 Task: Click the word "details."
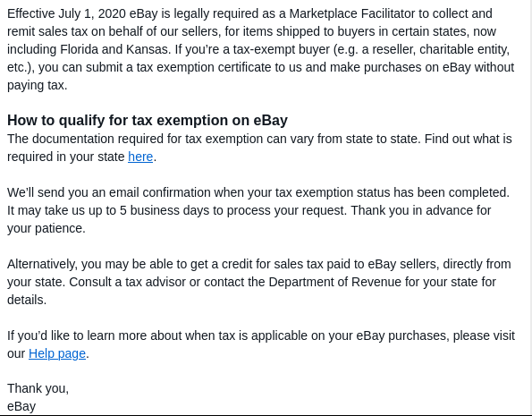[27, 301]
